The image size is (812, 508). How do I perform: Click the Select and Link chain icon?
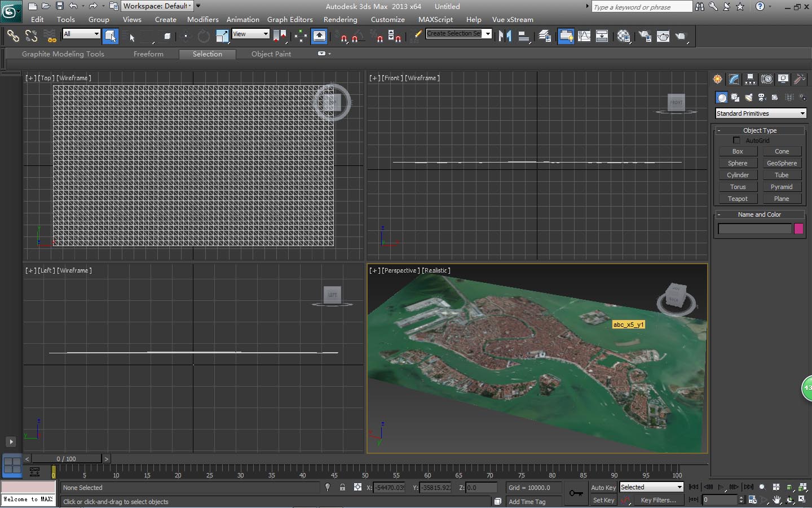click(12, 36)
